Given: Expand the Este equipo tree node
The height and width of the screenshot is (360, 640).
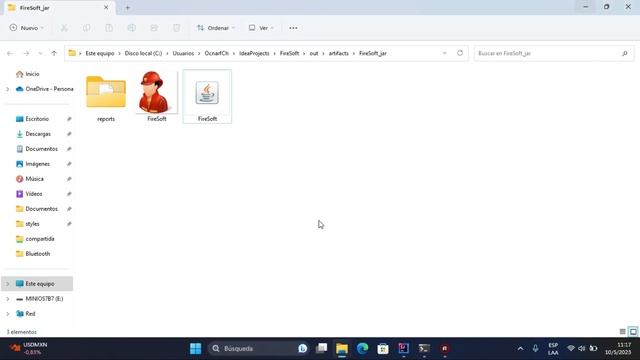Looking at the screenshot, I should pyautogui.click(x=7, y=284).
